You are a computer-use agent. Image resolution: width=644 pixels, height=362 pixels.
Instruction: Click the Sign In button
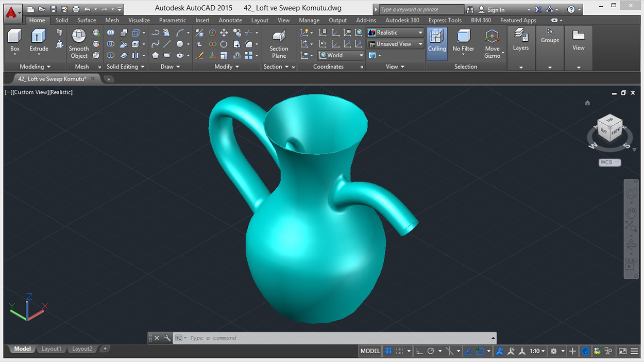click(492, 10)
